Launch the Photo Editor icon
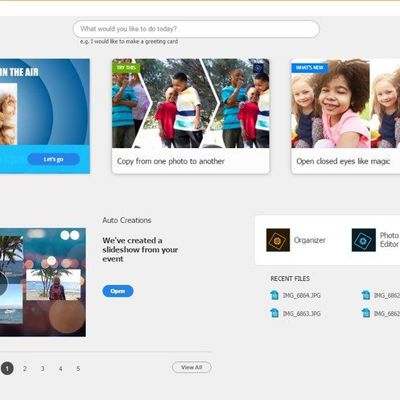Image resolution: width=400 pixels, height=400 pixels. click(364, 240)
